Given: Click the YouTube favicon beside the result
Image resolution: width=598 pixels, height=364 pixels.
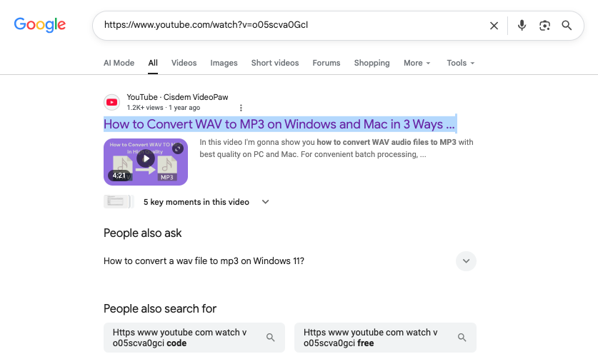Looking at the screenshot, I should coord(111,102).
